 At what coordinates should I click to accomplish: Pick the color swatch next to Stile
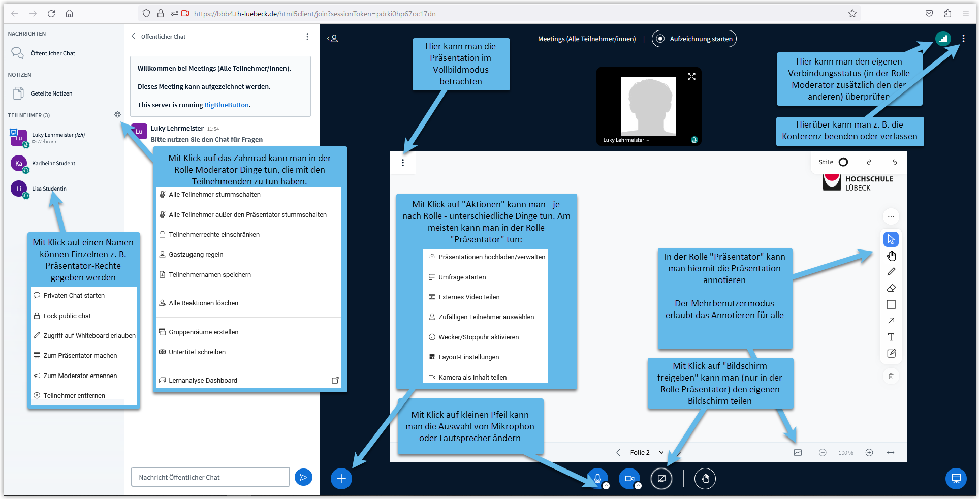(844, 162)
